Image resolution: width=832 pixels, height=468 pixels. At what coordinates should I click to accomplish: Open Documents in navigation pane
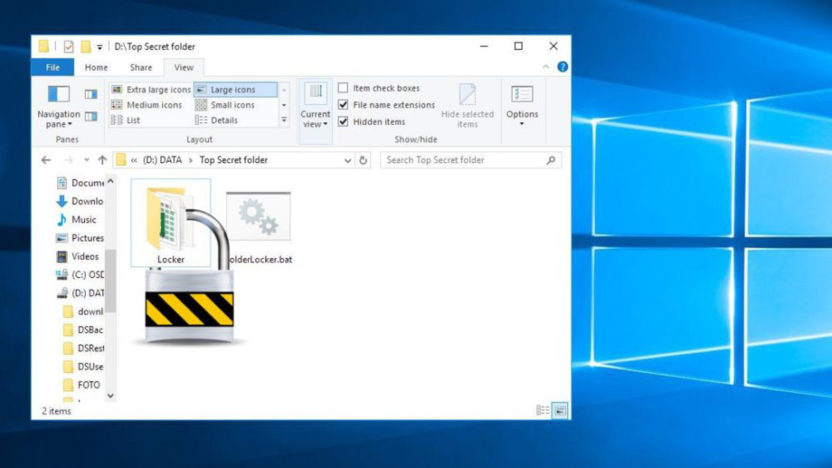point(81,183)
